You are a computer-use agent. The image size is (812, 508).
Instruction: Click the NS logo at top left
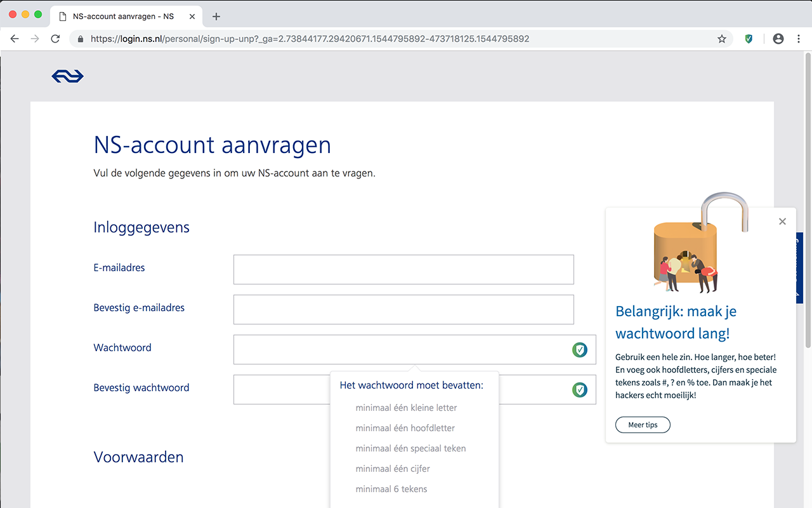[67, 76]
